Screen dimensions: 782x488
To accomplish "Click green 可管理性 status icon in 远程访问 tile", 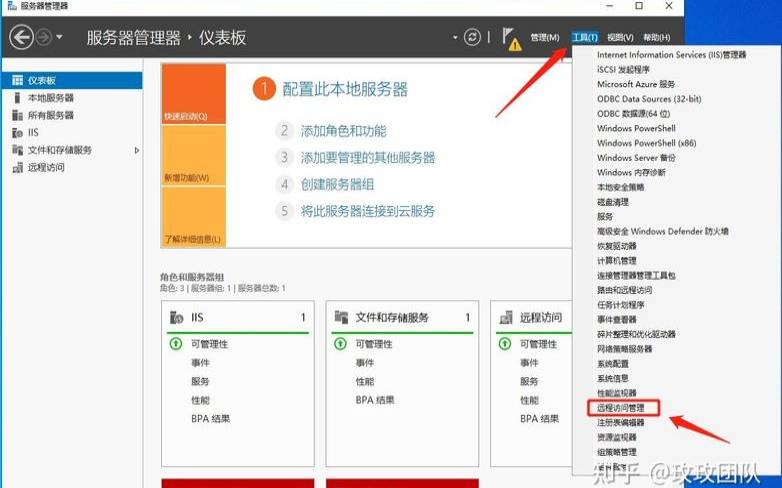I will coord(505,344).
